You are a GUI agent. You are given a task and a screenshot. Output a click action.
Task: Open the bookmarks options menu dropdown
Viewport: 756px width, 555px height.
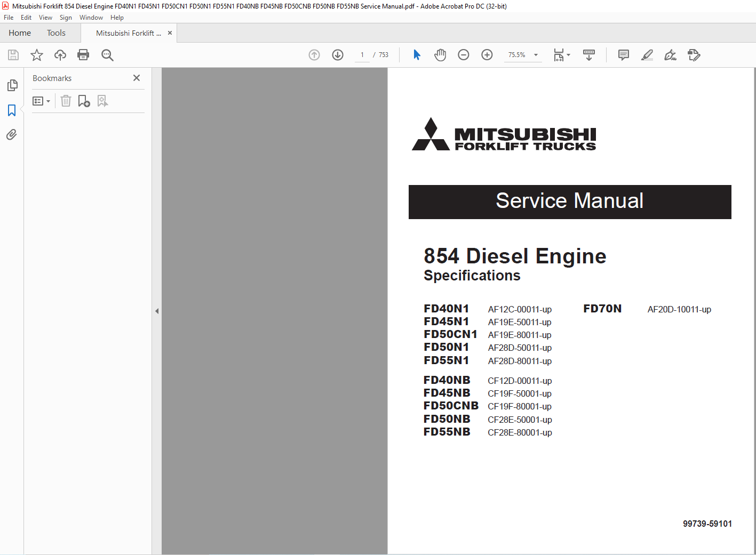tap(41, 101)
